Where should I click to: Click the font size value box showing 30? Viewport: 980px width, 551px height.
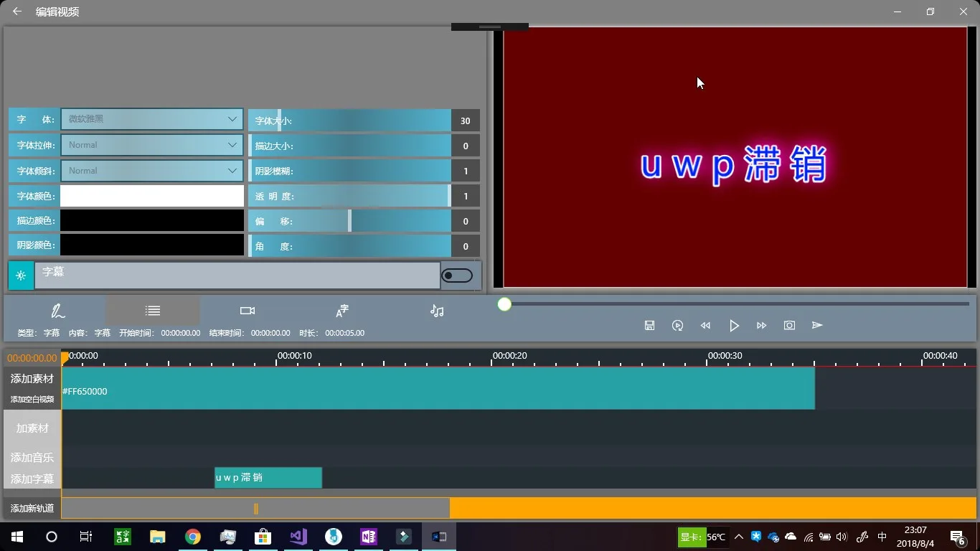(x=465, y=121)
